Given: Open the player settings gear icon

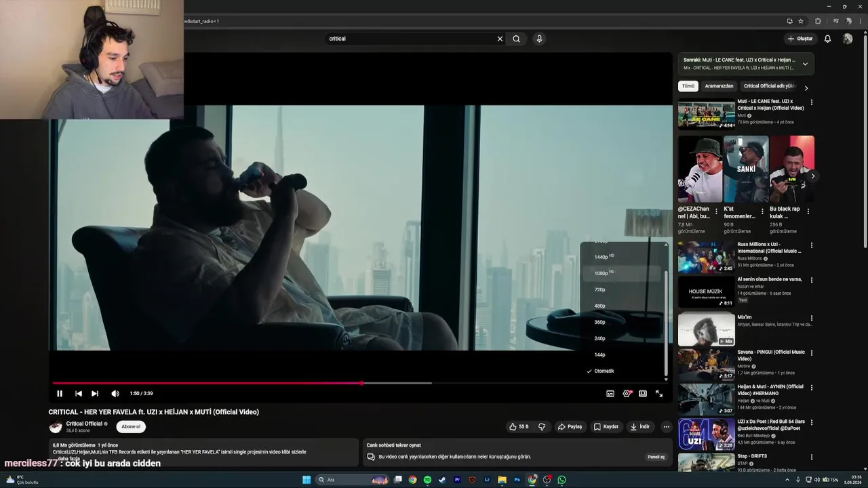Looking at the screenshot, I should (x=627, y=394).
